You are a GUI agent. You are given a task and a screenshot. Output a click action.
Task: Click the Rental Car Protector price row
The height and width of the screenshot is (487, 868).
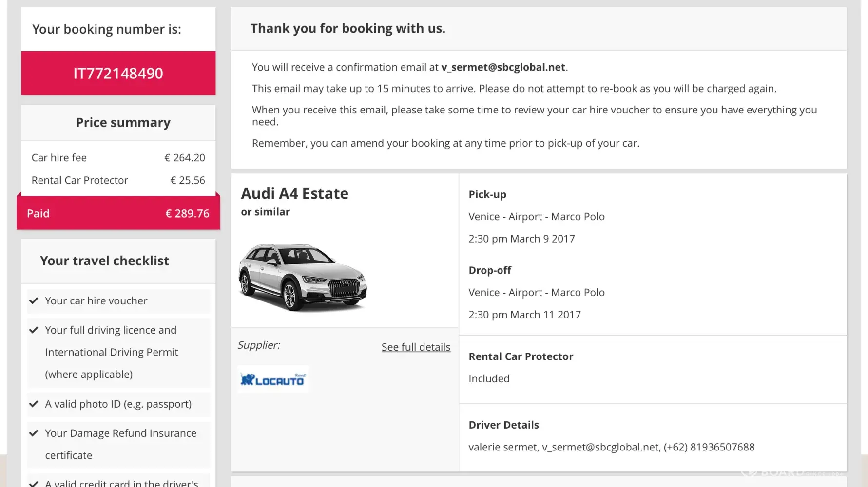pyautogui.click(x=118, y=180)
